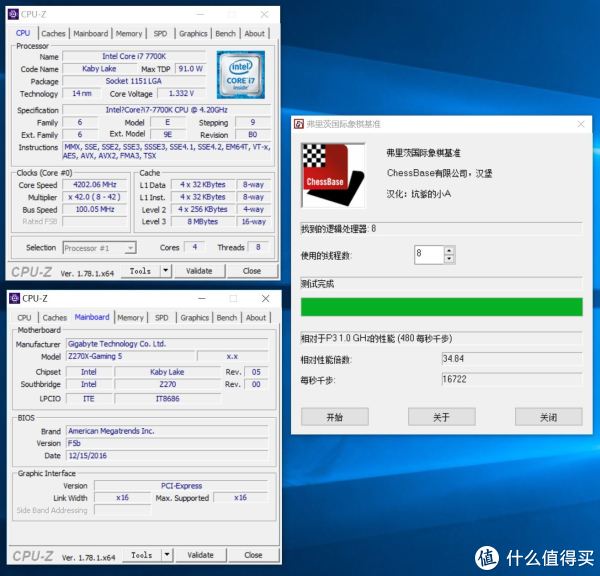
Task: Close the bottom CPU-Z window with X
Action: point(266,299)
